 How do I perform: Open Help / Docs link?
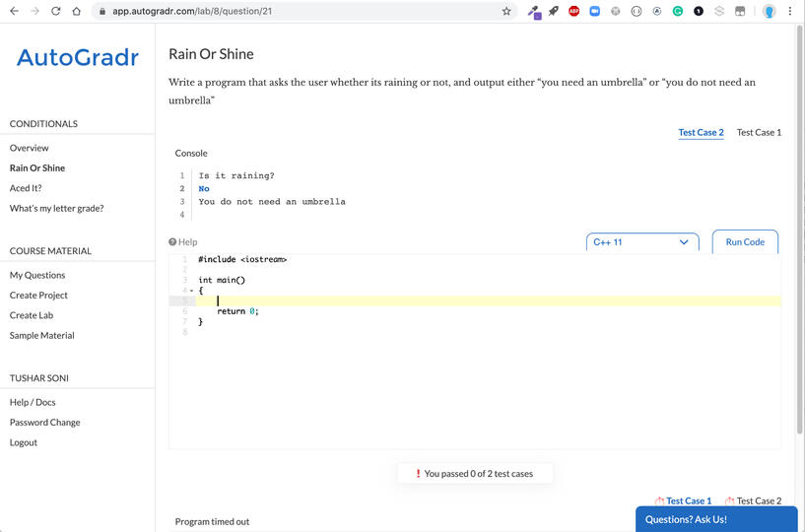[x=33, y=402]
